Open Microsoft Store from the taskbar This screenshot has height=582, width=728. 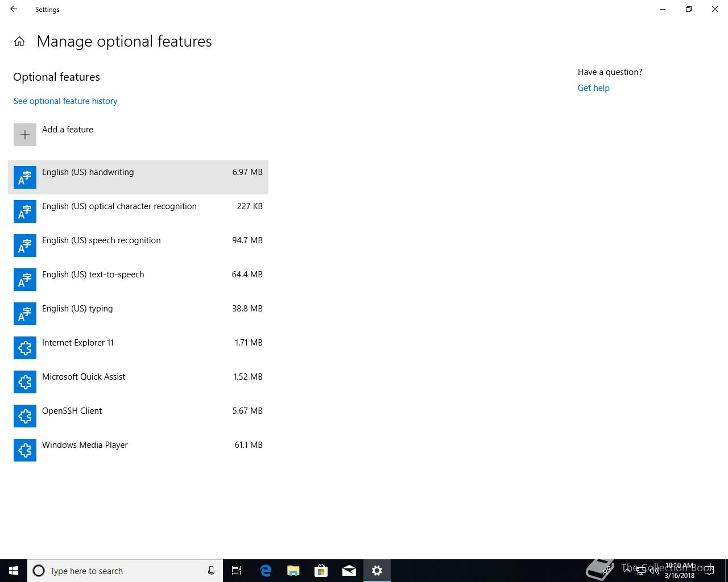[x=321, y=571]
